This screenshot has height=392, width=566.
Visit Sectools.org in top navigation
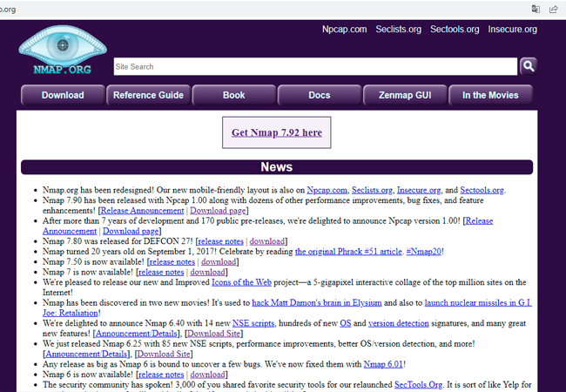(x=455, y=30)
